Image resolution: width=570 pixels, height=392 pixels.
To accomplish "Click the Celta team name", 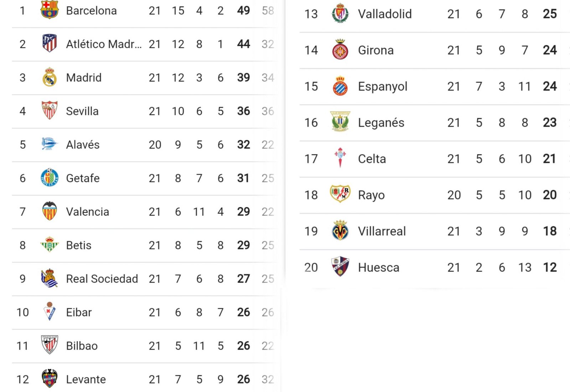I will tap(372, 159).
